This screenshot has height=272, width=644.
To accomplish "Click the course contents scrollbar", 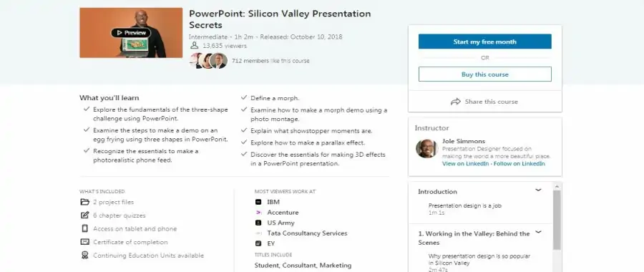I will 557,220.
